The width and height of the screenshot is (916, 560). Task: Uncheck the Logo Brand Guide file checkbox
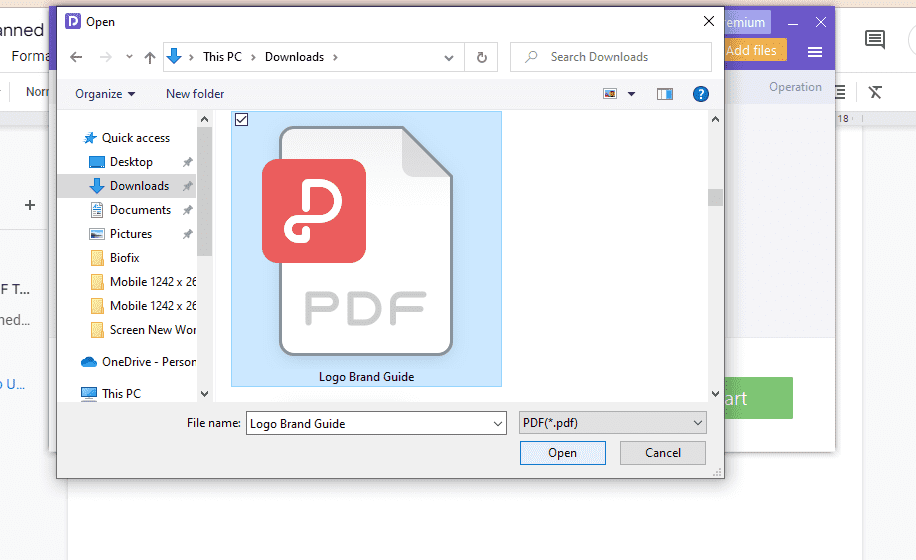point(241,120)
